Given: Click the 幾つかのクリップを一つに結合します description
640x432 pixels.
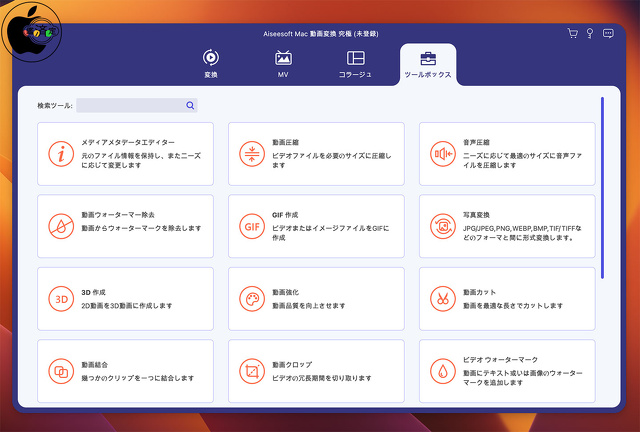Looking at the screenshot, I should pyautogui.click(x=138, y=378).
